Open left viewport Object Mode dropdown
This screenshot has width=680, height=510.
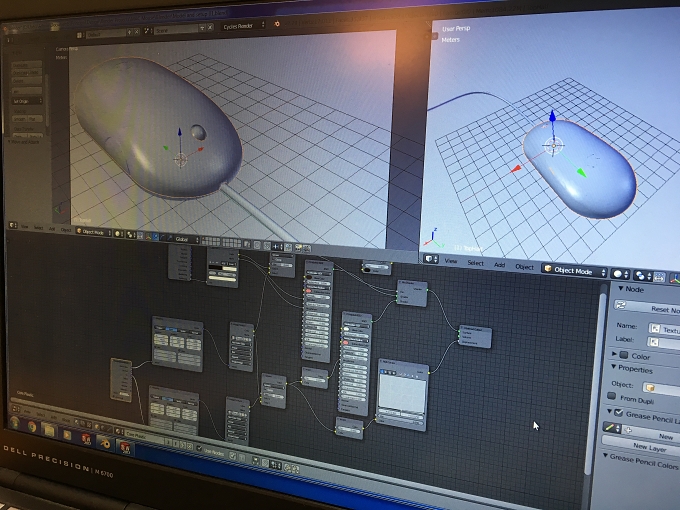(93, 232)
